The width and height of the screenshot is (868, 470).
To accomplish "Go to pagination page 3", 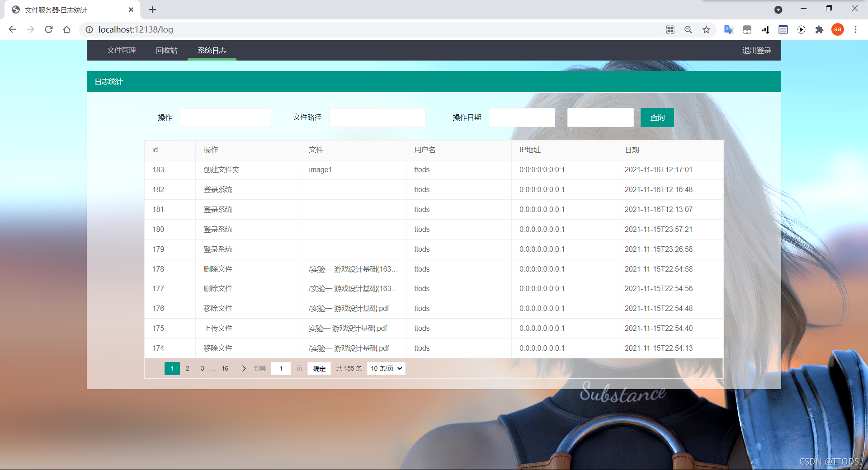I will (202, 368).
